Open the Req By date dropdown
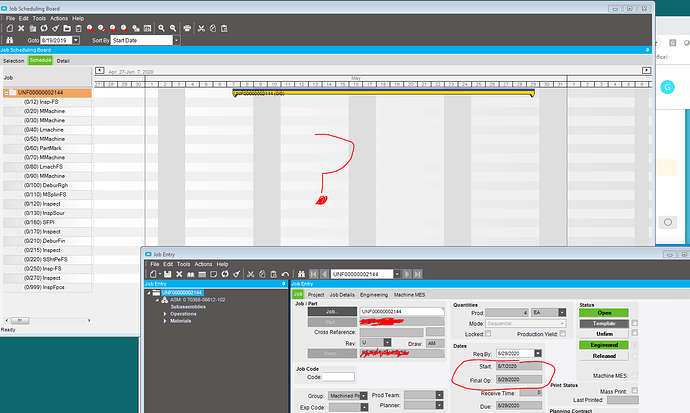690x413 pixels. 538,353
